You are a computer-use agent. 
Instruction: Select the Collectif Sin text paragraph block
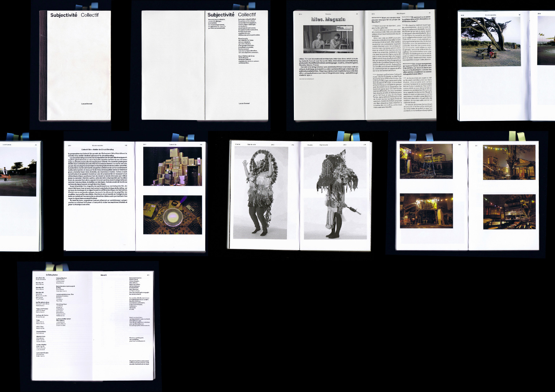pos(98,179)
